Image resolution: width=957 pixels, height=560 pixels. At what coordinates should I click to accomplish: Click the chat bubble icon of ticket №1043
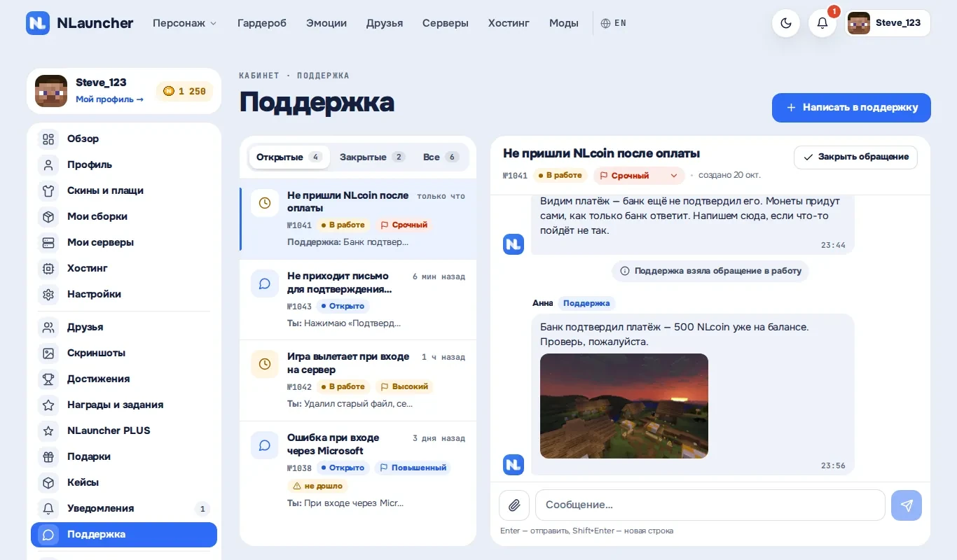point(265,283)
